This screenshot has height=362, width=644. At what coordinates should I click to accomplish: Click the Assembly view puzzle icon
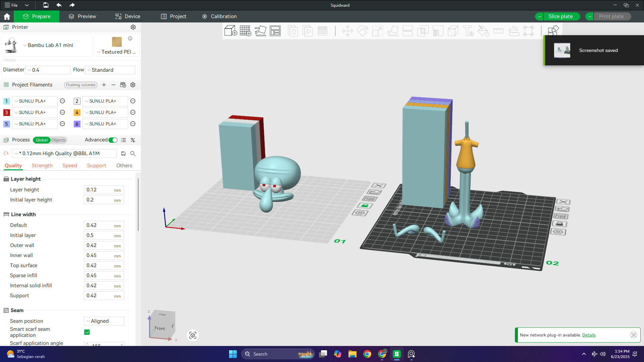coord(553,31)
